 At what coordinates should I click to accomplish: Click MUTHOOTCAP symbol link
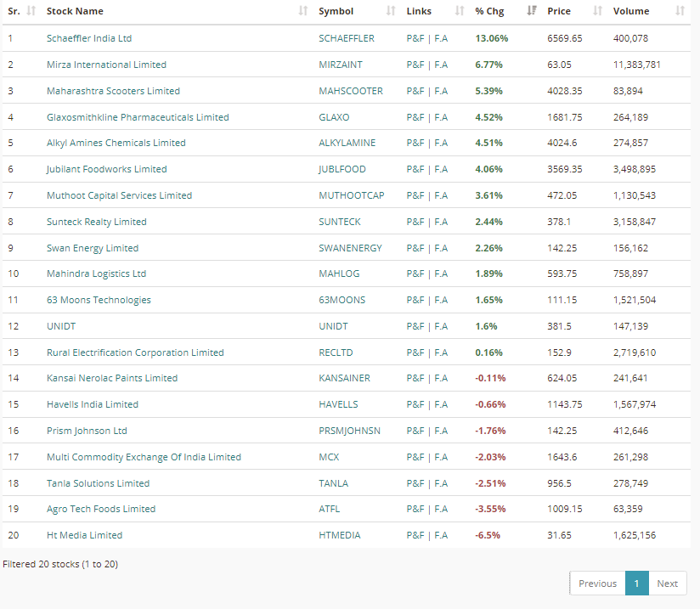click(352, 195)
